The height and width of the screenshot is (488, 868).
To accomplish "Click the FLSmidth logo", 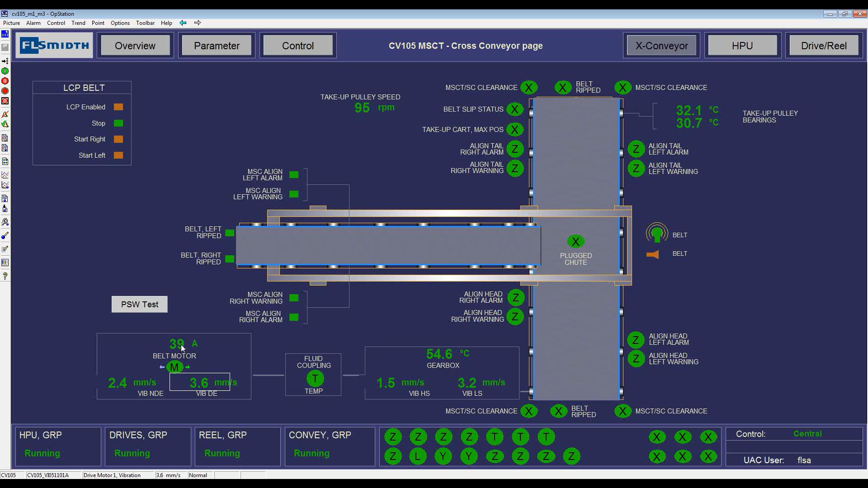I will tap(54, 45).
